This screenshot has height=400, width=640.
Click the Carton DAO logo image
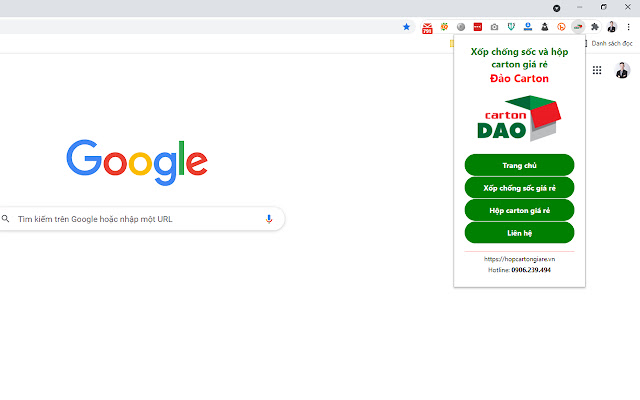[519, 118]
